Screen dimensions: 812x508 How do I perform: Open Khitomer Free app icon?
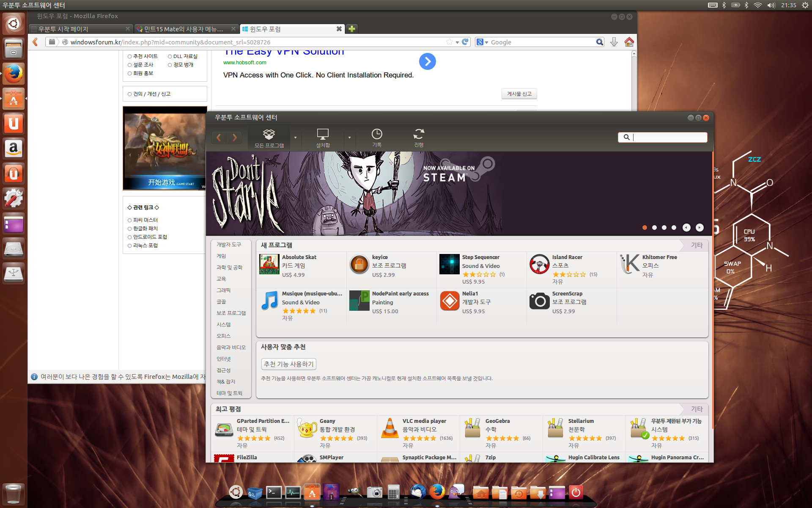point(630,265)
